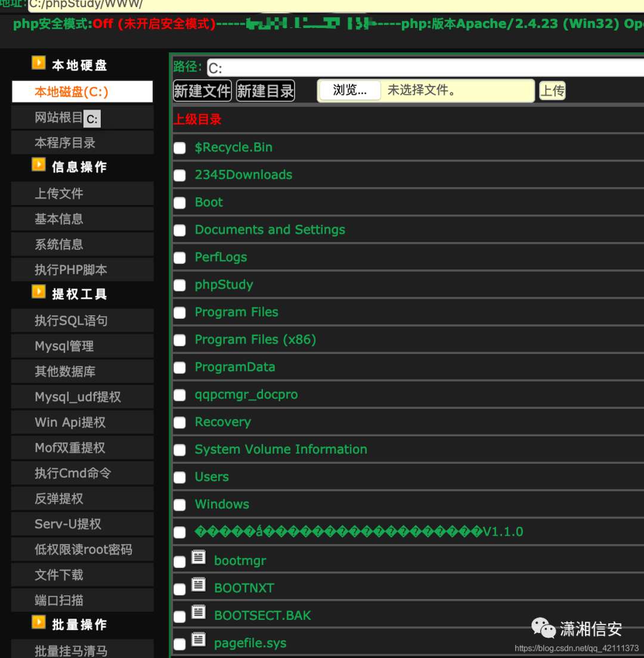Viewport: 644px width, 658px height.
Task: Open the qqpcmgr_docpro folder link
Action: 246,395
